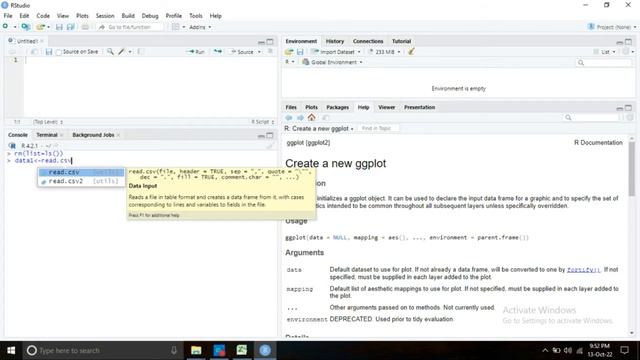
Task: Click the Help forward arrow
Action: coord(300,118)
